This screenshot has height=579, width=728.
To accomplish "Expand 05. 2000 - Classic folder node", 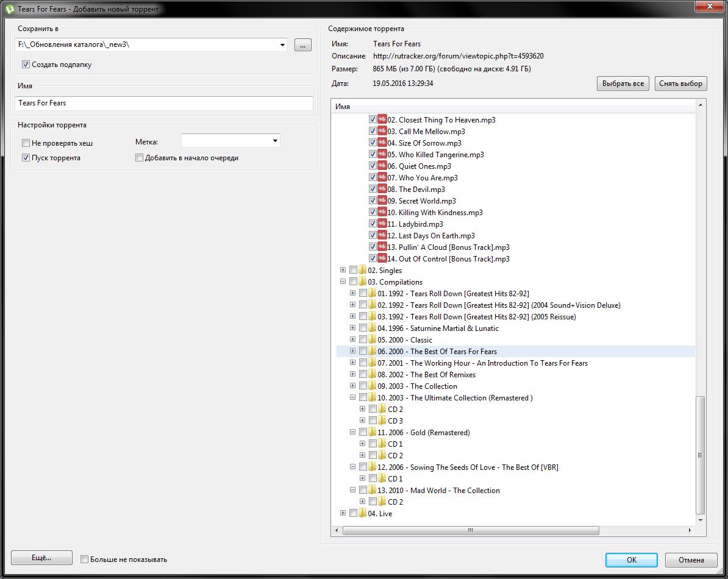I will [x=352, y=339].
